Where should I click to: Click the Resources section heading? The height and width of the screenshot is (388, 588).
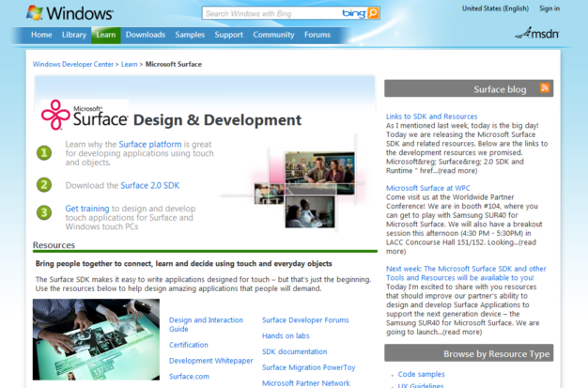54,245
